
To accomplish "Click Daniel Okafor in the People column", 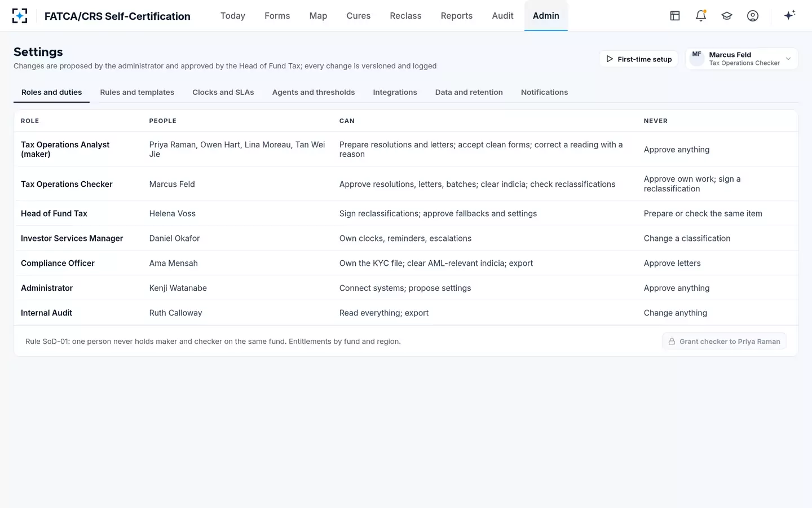I will click(175, 238).
